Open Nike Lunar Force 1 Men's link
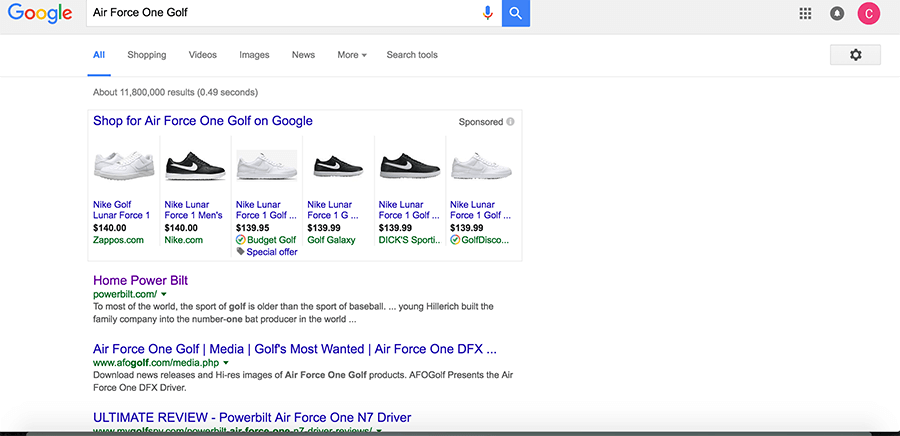 [193, 210]
